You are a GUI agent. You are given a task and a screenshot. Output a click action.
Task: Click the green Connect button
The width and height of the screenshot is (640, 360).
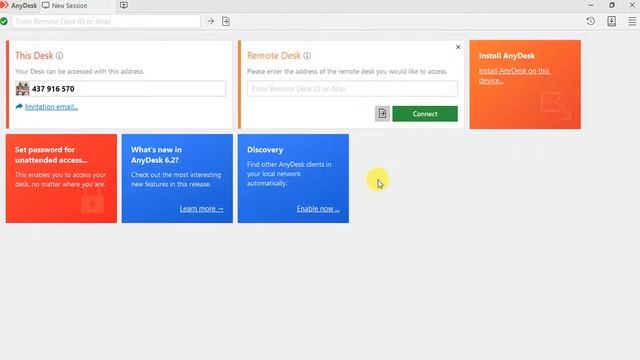pos(425,114)
